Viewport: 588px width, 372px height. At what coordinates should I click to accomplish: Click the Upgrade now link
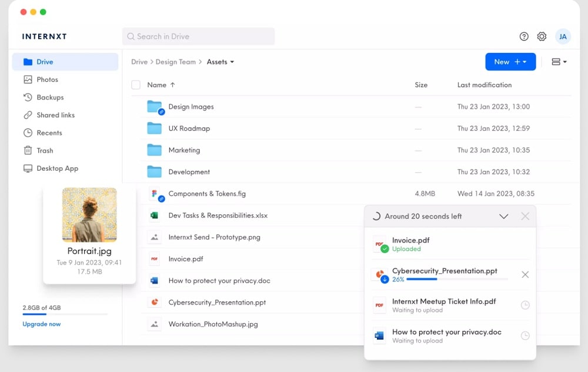(41, 324)
